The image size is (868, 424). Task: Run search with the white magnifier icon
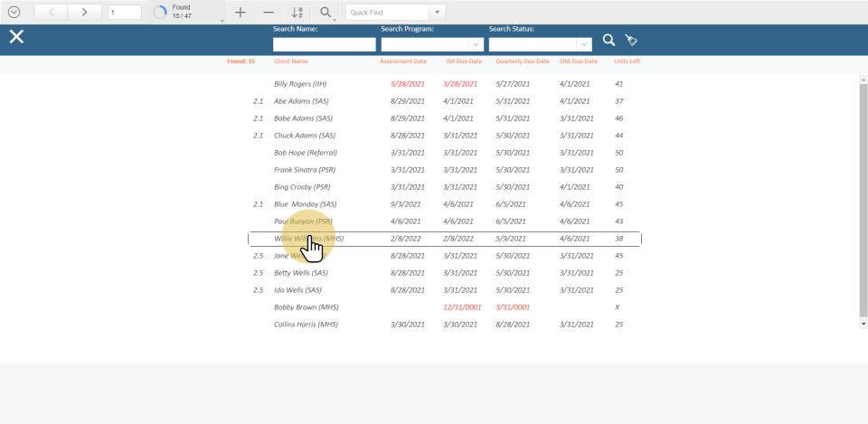609,41
